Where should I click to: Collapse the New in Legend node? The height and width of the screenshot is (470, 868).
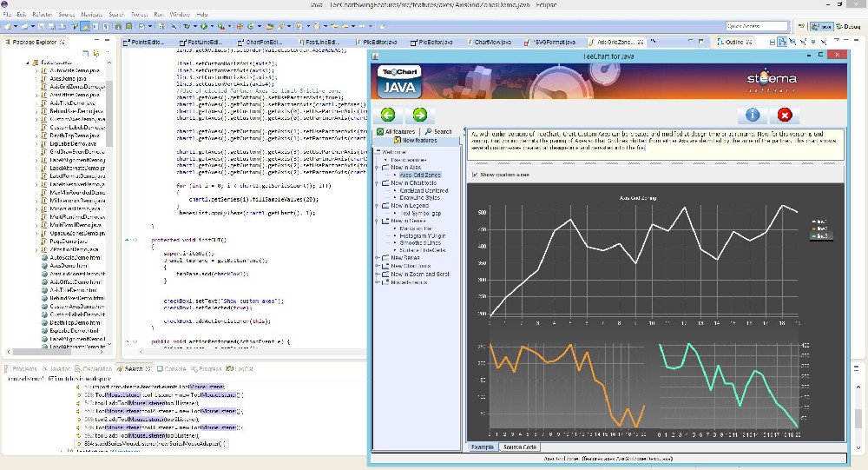pyautogui.click(x=378, y=205)
